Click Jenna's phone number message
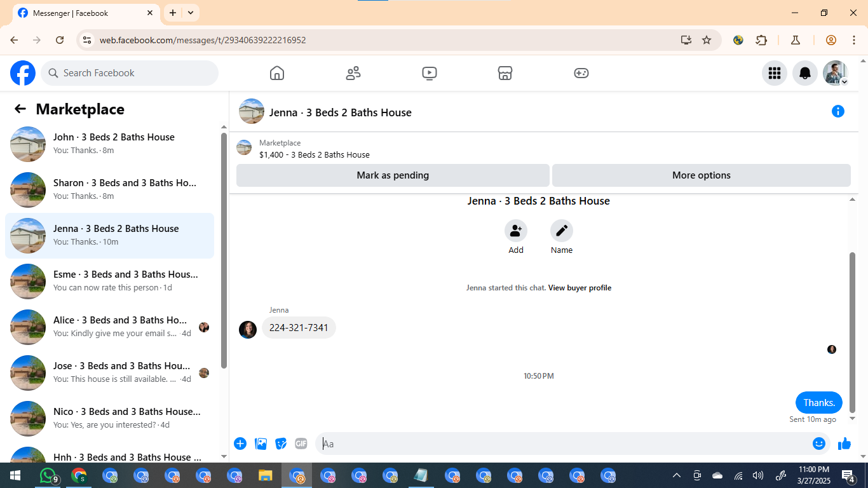 299,328
